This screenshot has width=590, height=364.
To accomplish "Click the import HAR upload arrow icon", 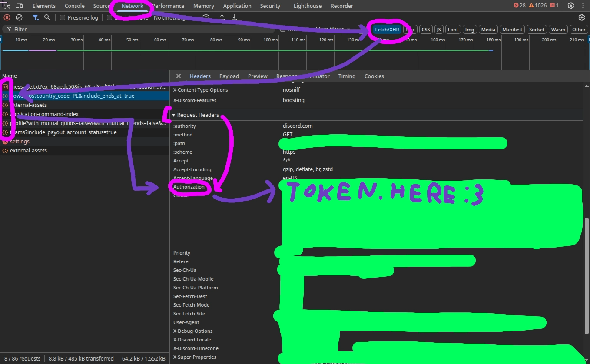I will 222,17.
